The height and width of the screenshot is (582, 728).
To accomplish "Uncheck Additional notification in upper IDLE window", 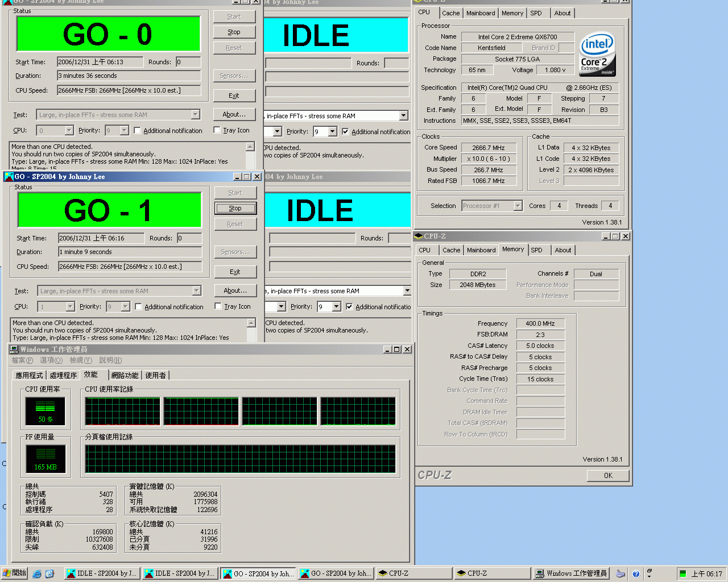I will tap(345, 132).
